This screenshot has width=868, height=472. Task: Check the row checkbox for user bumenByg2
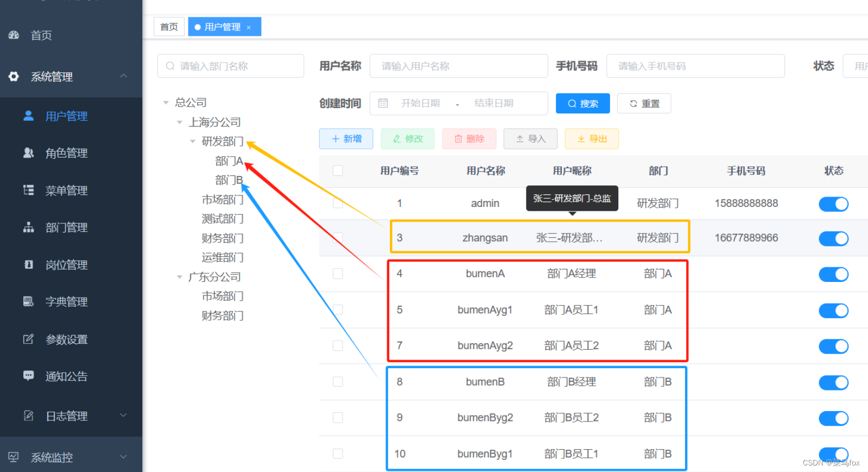coord(338,417)
